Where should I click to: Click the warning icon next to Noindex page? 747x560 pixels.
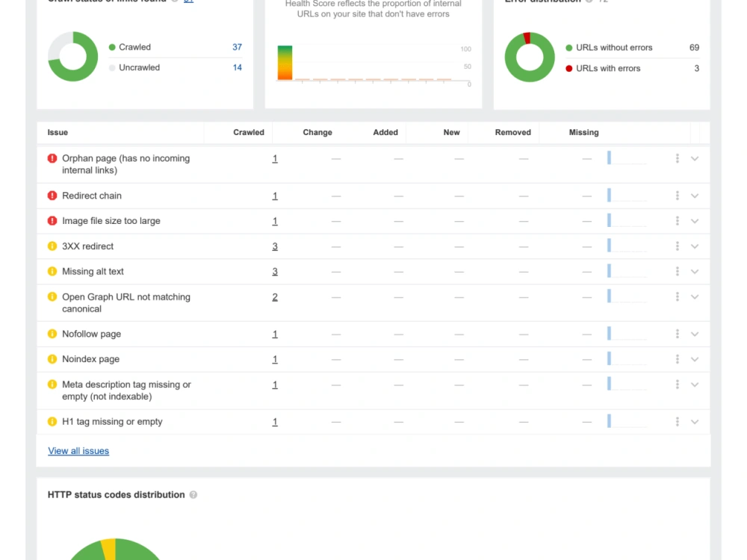pyautogui.click(x=52, y=359)
